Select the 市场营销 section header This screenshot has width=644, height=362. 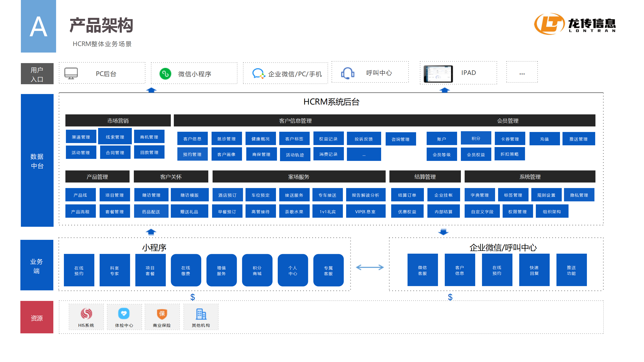(118, 121)
